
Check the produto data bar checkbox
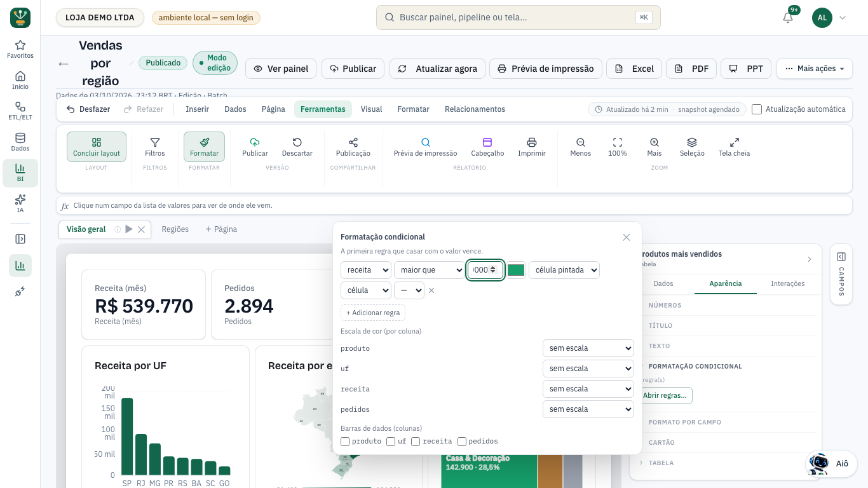(x=345, y=441)
